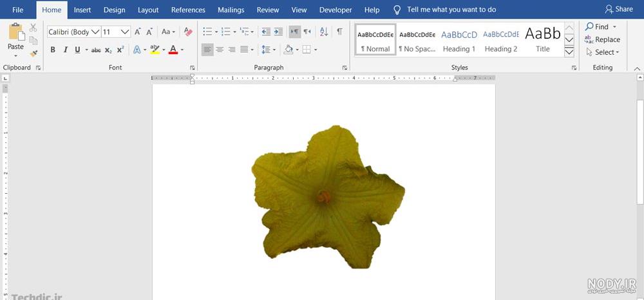
Task: Open Paragraph dialog launcher
Action: [x=345, y=68]
